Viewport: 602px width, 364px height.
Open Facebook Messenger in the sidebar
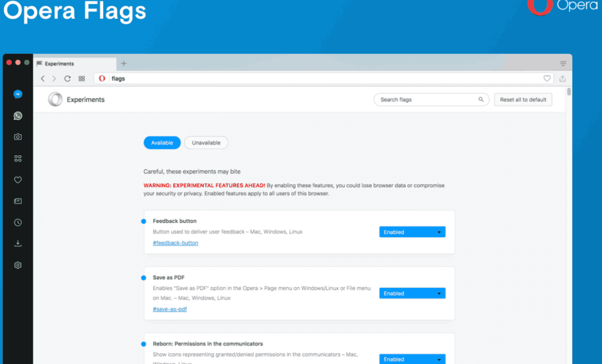click(18, 94)
